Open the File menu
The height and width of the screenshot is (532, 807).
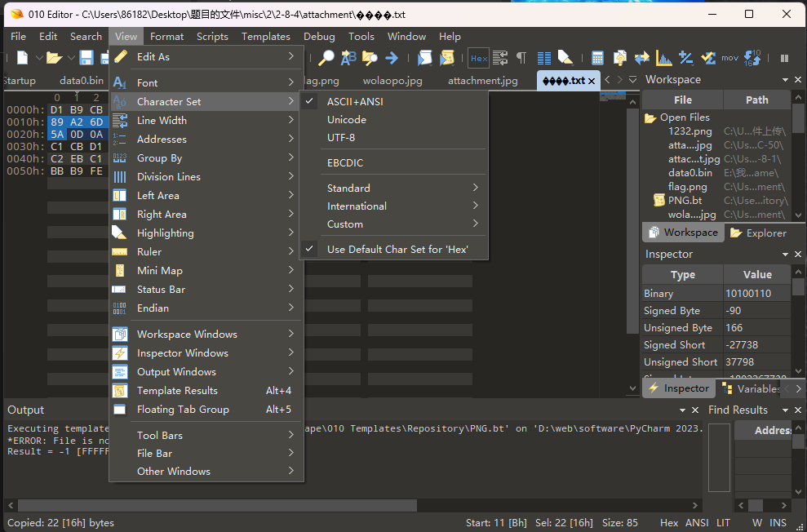coord(18,37)
